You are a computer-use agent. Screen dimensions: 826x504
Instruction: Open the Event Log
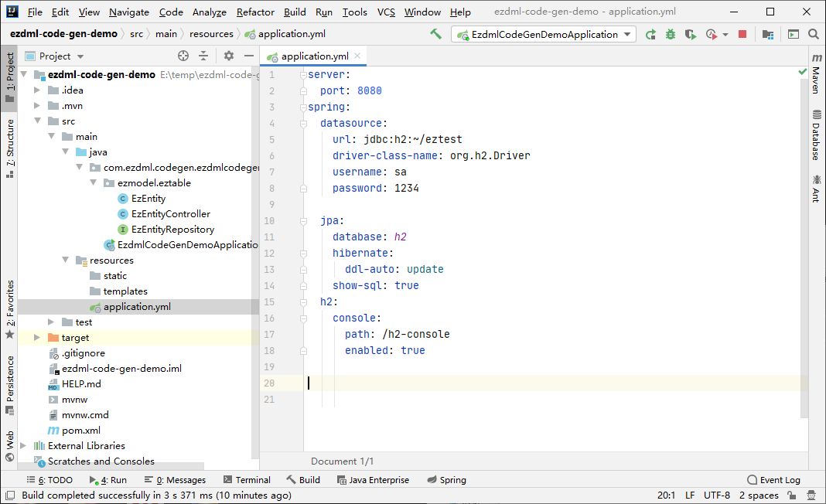pyautogui.click(x=774, y=480)
